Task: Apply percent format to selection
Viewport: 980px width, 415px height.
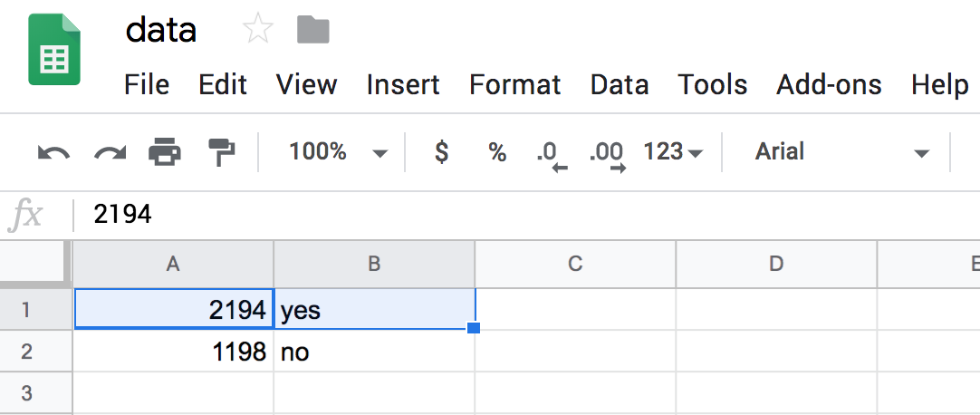Action: coord(497,152)
